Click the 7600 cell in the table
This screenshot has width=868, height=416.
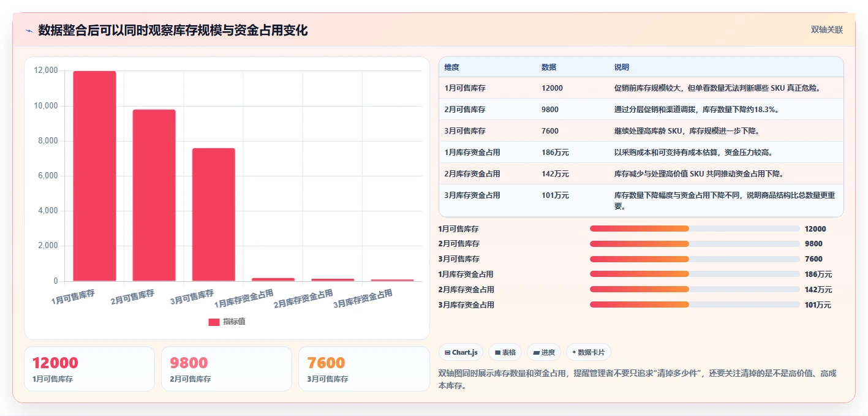coord(550,131)
